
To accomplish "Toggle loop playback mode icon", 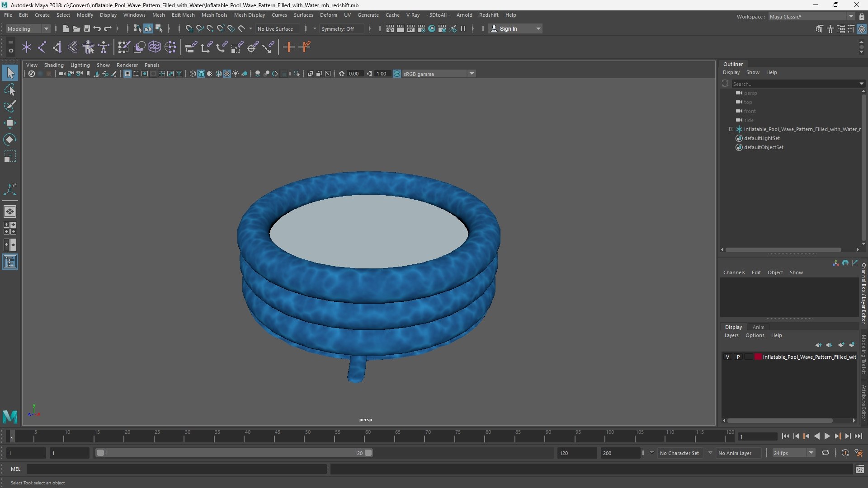I will click(826, 453).
